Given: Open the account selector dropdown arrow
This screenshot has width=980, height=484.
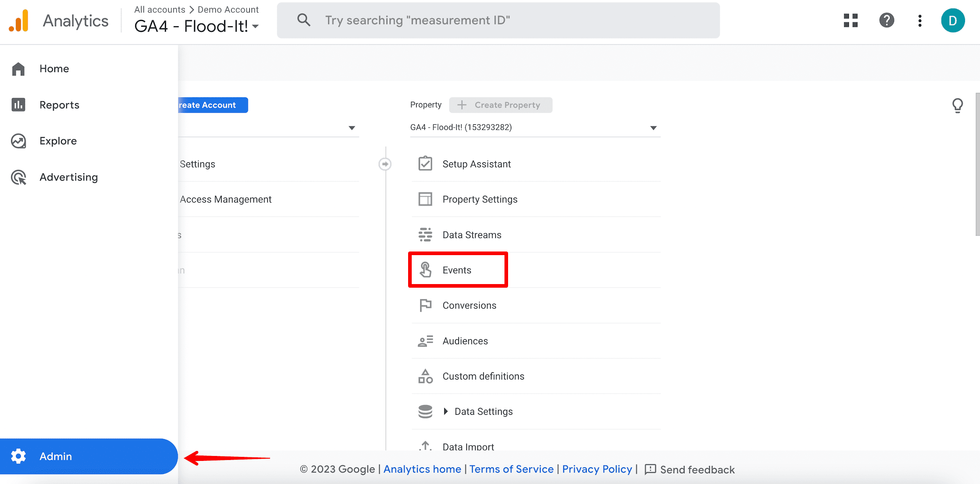Looking at the screenshot, I should click(352, 128).
